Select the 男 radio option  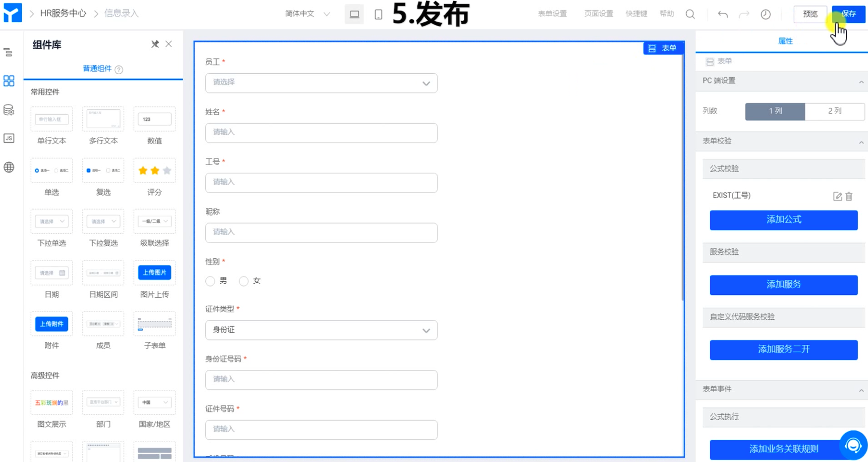coord(210,281)
